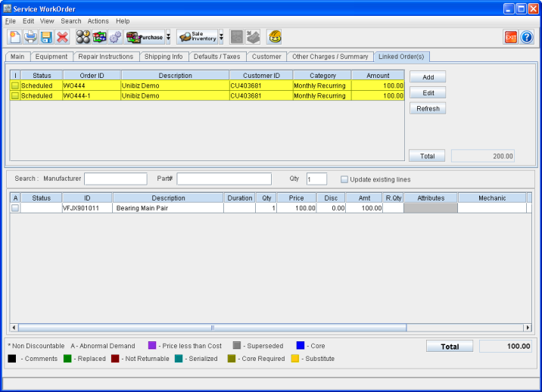
Task: Open help with the blue question icon
Action: point(526,37)
